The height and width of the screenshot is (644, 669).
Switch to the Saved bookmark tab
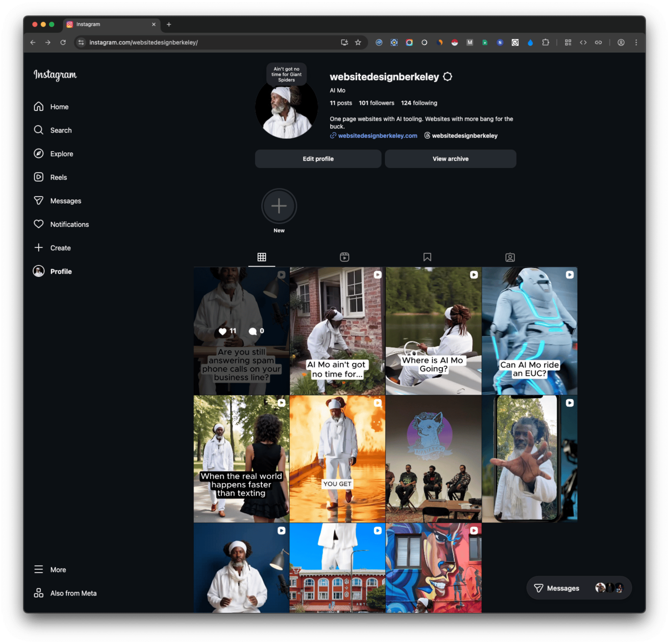click(427, 257)
